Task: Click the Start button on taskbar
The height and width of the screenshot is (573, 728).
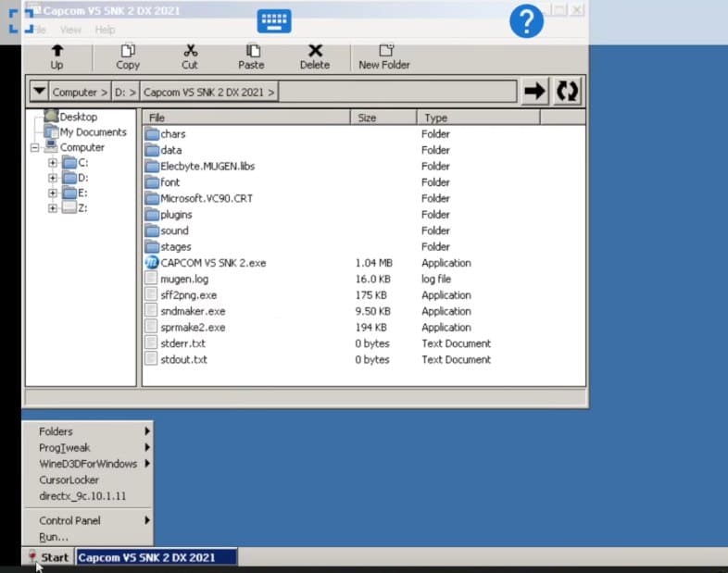Action: (x=48, y=557)
